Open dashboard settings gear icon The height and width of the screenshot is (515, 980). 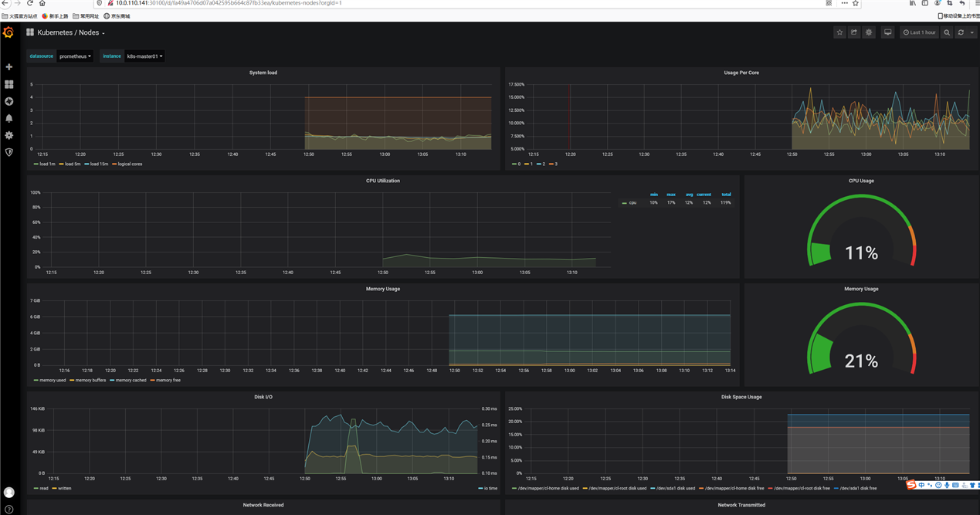coord(869,32)
